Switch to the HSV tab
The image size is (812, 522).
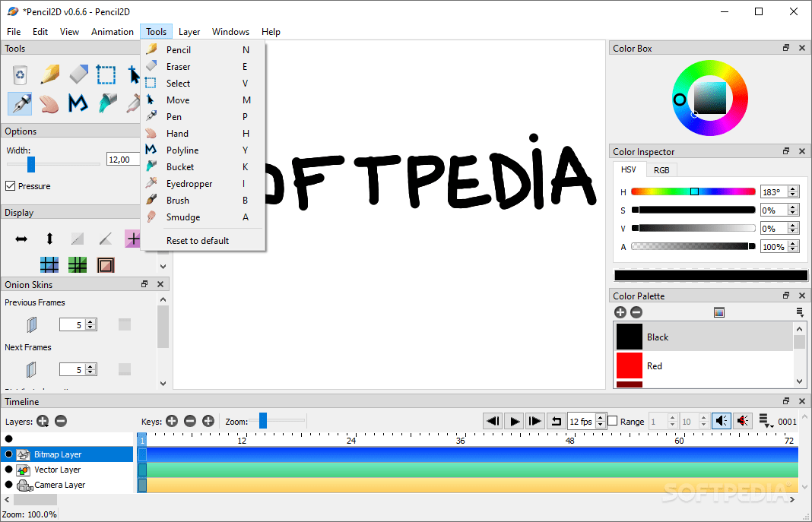[x=629, y=169]
